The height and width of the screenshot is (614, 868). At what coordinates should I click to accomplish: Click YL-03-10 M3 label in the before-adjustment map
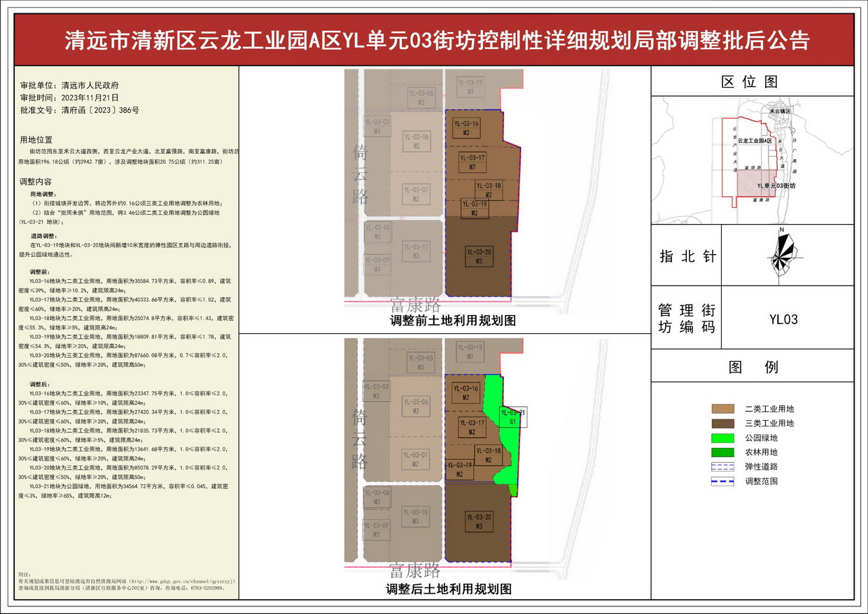(416, 251)
